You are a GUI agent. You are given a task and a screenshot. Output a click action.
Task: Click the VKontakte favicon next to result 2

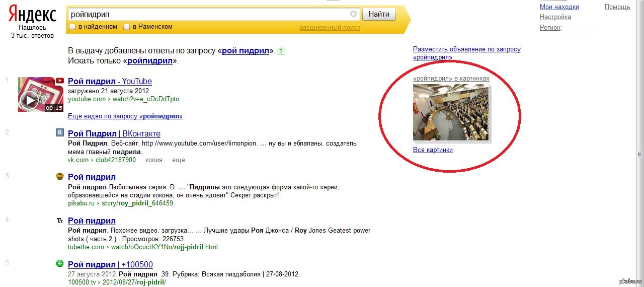(60, 133)
